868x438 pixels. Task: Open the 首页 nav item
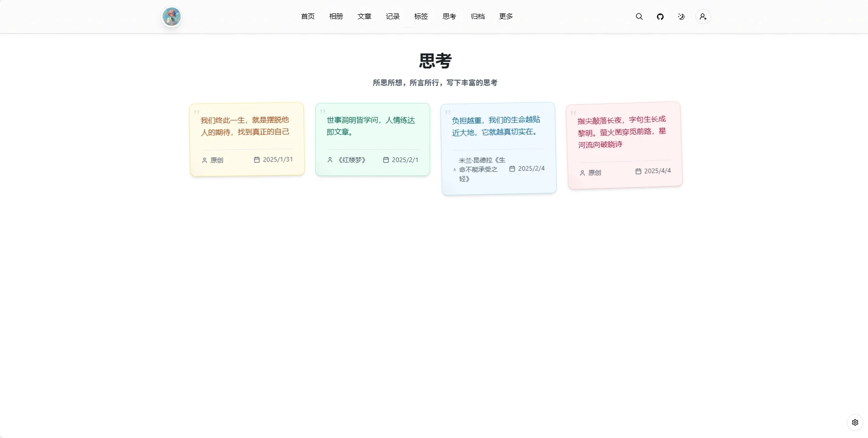[308, 17]
